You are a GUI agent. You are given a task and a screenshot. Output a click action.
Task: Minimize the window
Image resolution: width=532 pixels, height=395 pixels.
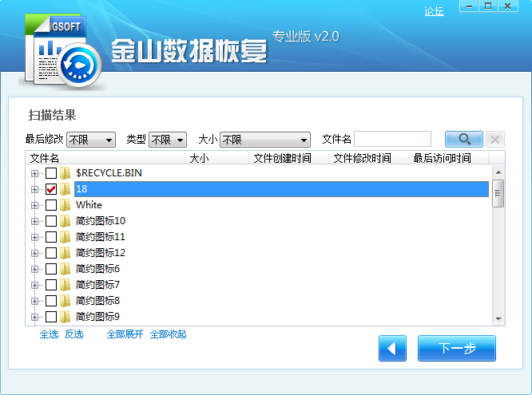[x=469, y=6]
